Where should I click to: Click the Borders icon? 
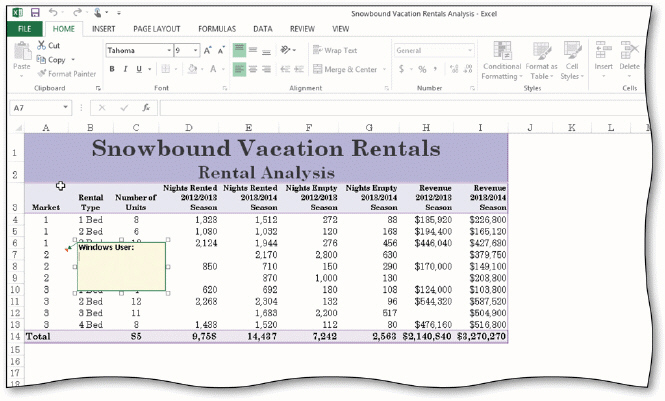click(x=165, y=69)
